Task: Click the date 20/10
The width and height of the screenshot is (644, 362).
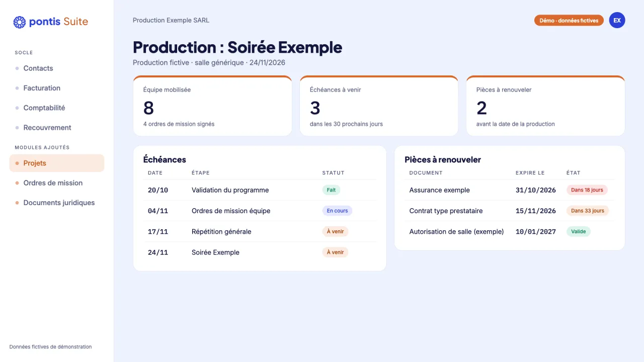Action: tap(158, 190)
